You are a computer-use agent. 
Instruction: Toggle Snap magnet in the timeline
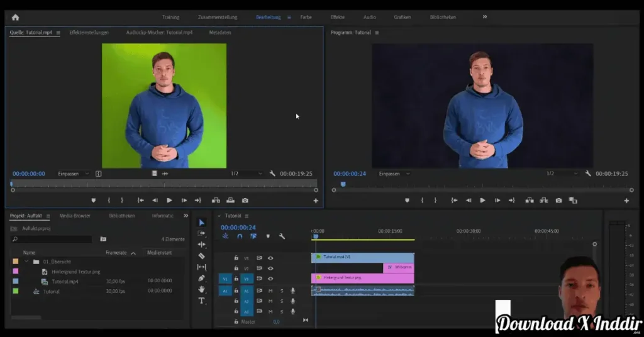coord(240,236)
